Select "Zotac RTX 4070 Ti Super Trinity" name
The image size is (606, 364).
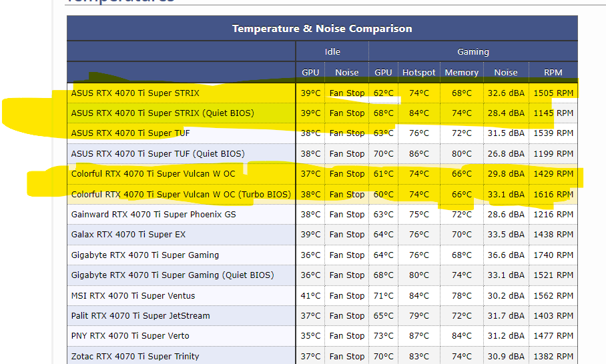pos(135,356)
